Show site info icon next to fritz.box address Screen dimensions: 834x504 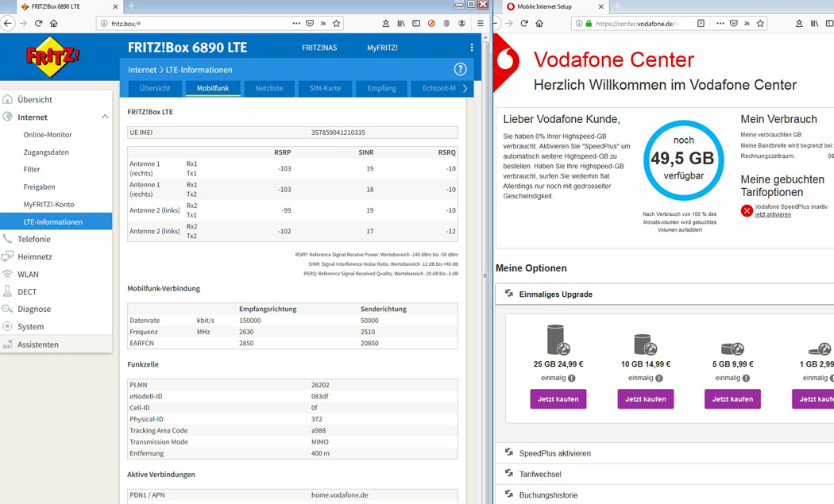coord(104,23)
